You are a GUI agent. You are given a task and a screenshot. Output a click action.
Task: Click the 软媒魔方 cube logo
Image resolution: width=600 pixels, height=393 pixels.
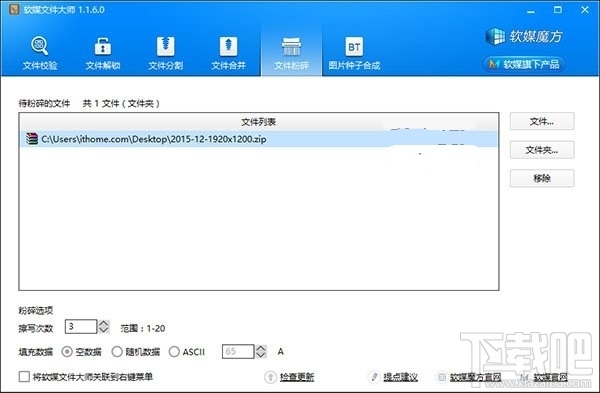[x=495, y=36]
